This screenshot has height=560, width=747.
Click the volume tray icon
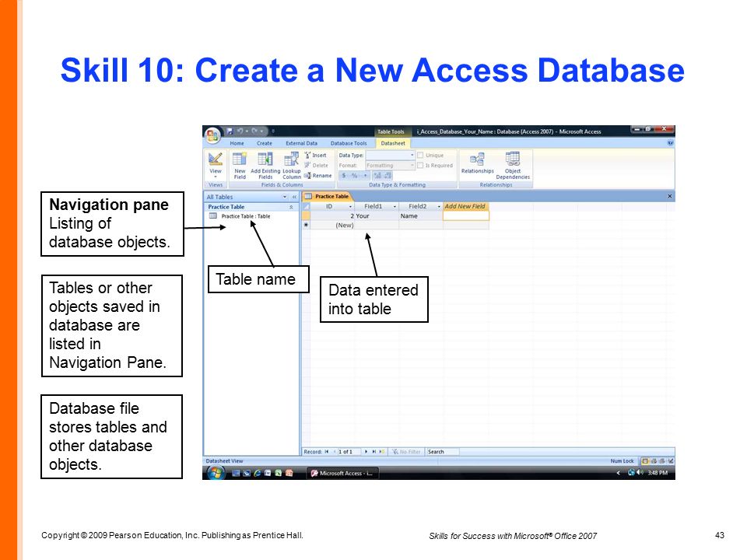[x=640, y=472]
